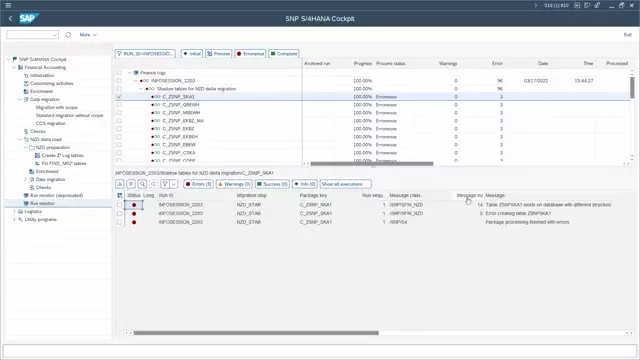
Task: Open Fill FINS_MIG* tables item
Action: [x=64, y=163]
